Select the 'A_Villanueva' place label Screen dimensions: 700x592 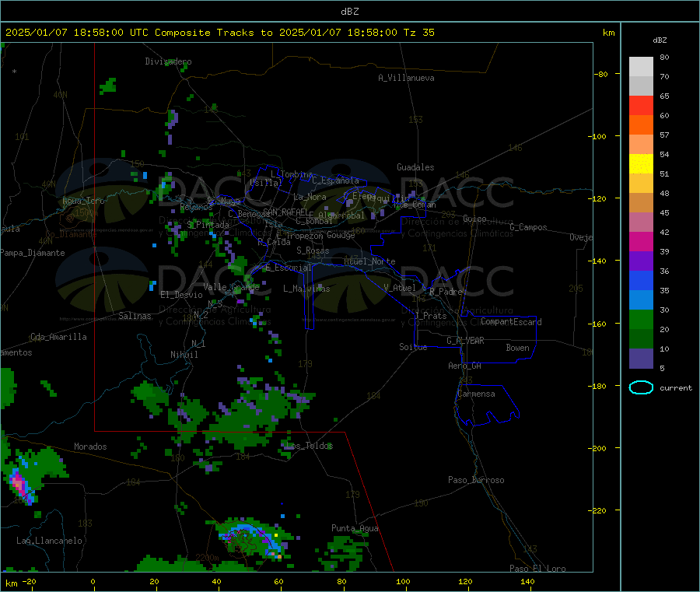[x=406, y=78]
